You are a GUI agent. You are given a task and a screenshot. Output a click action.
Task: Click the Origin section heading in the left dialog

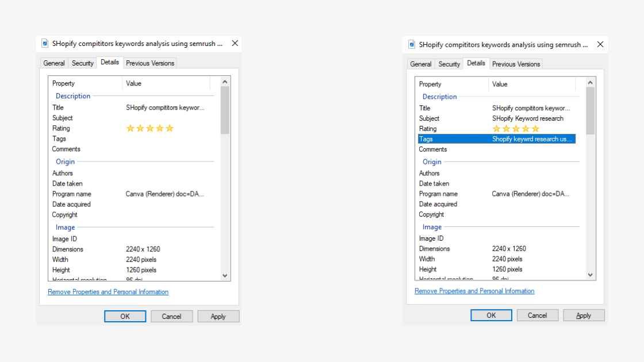tap(65, 161)
